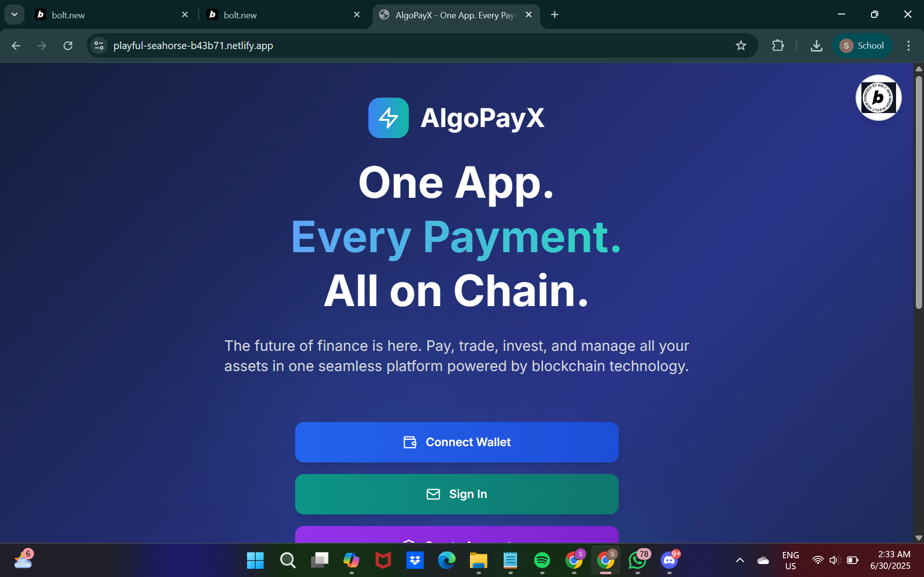
Task: Click the Sign In button
Action: click(x=456, y=494)
